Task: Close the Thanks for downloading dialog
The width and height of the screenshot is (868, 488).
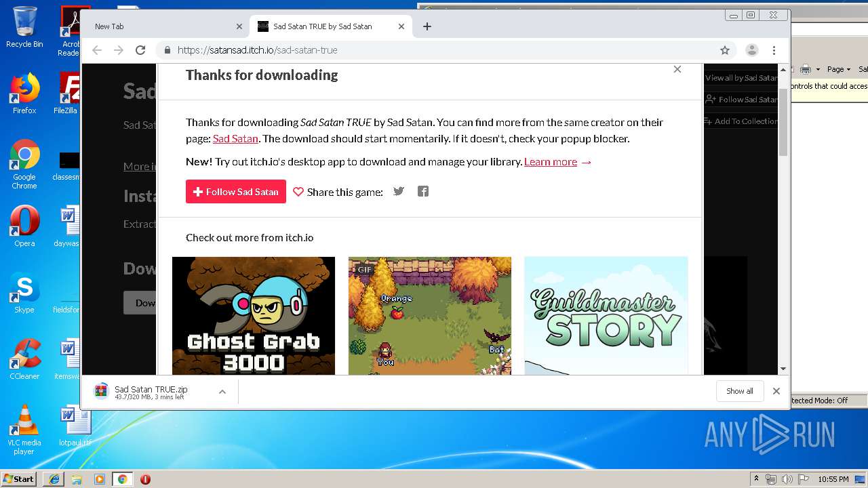Action: [x=677, y=69]
